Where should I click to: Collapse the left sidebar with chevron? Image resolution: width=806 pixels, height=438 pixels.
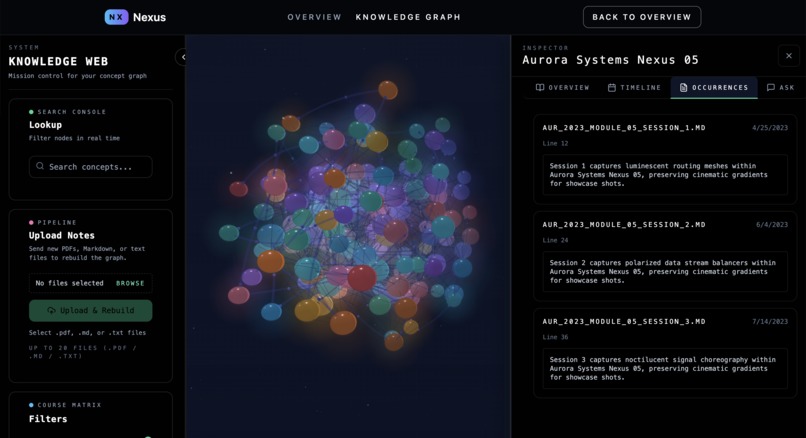tap(182, 57)
